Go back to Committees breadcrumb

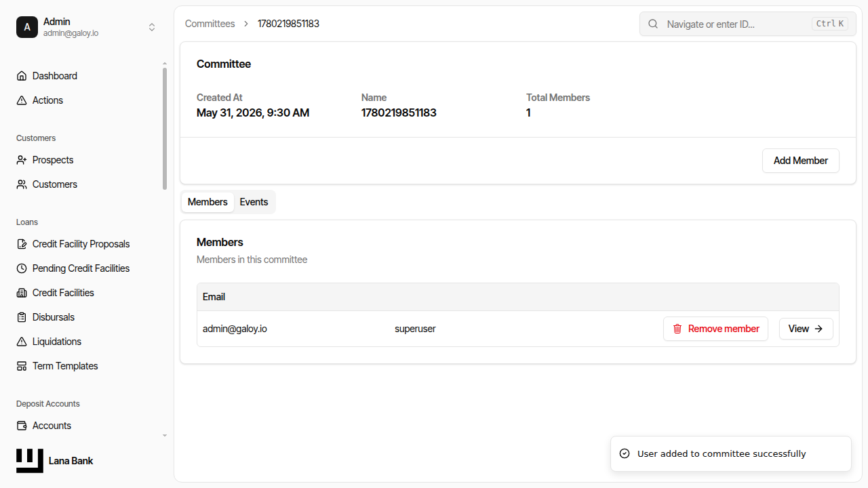click(210, 24)
